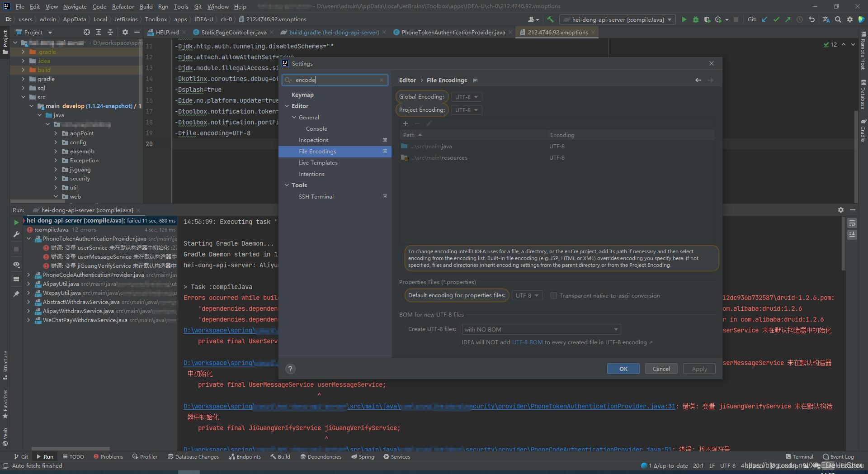This screenshot has width=868, height=474.
Task: Sort by the Path column header
Action: pyautogui.click(x=473, y=135)
